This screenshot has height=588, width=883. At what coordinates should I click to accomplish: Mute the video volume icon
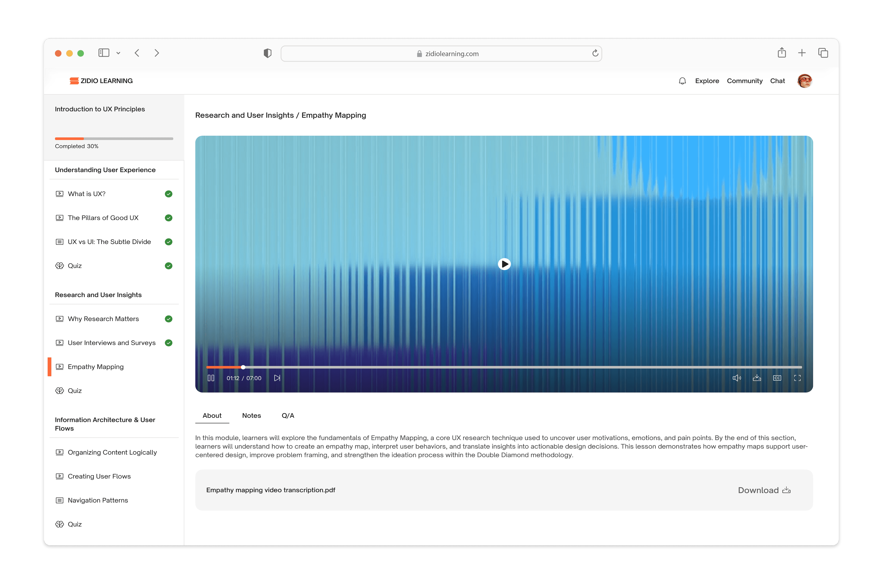(736, 378)
